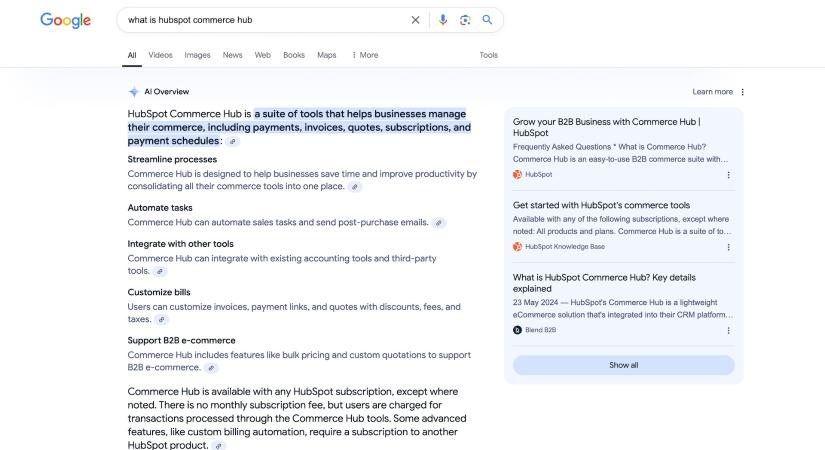Image resolution: width=825 pixels, height=450 pixels.
Task: Click the HubSpot source favicon
Action: coord(517,174)
